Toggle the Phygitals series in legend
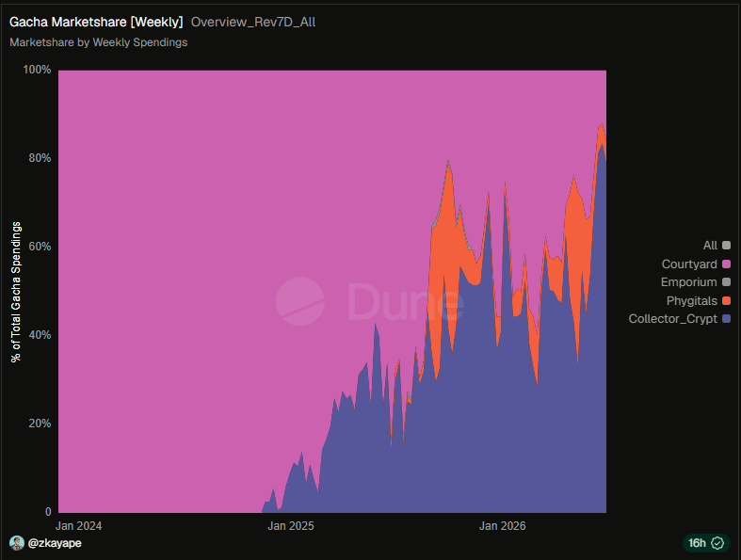This screenshot has height=560, width=741. coord(698,300)
